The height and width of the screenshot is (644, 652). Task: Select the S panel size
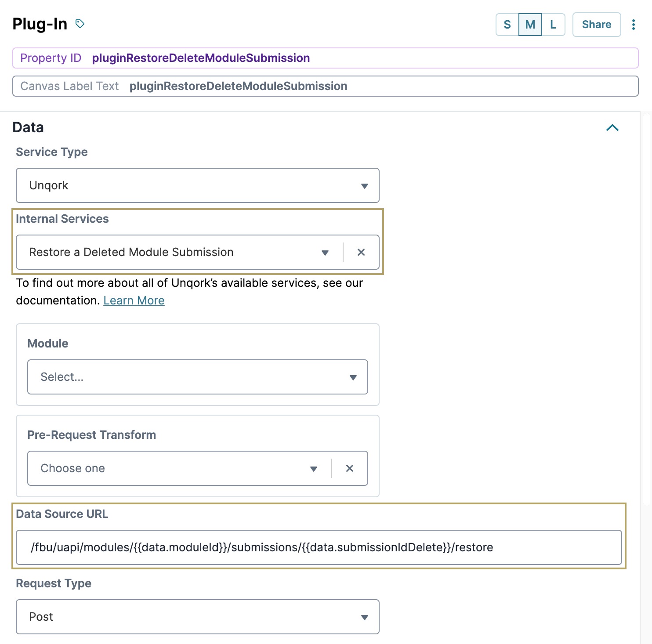(507, 25)
